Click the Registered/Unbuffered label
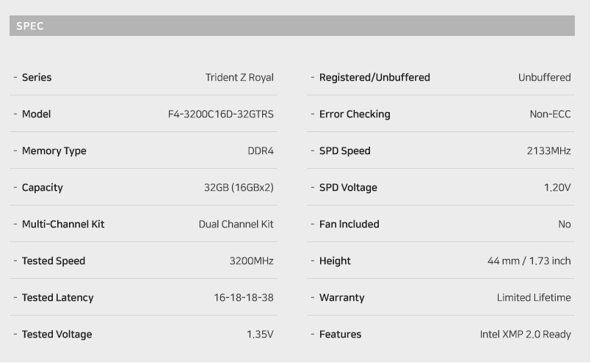Viewport: 591px width, 364px height. 374,77
